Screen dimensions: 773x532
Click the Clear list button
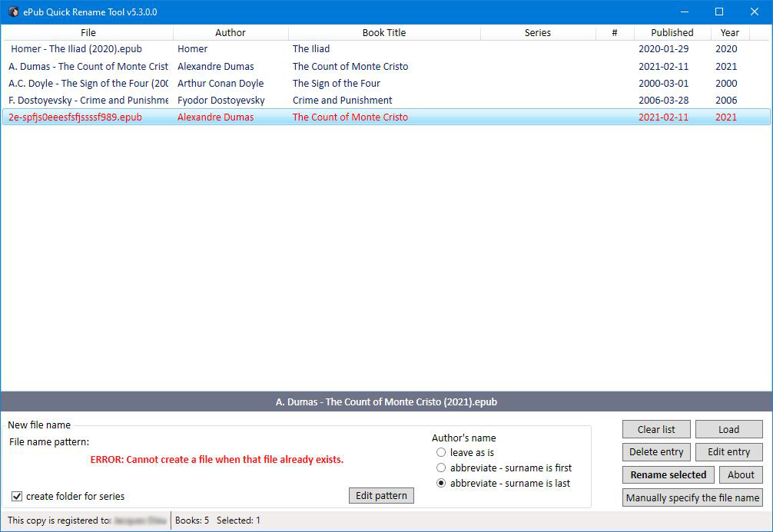point(655,429)
